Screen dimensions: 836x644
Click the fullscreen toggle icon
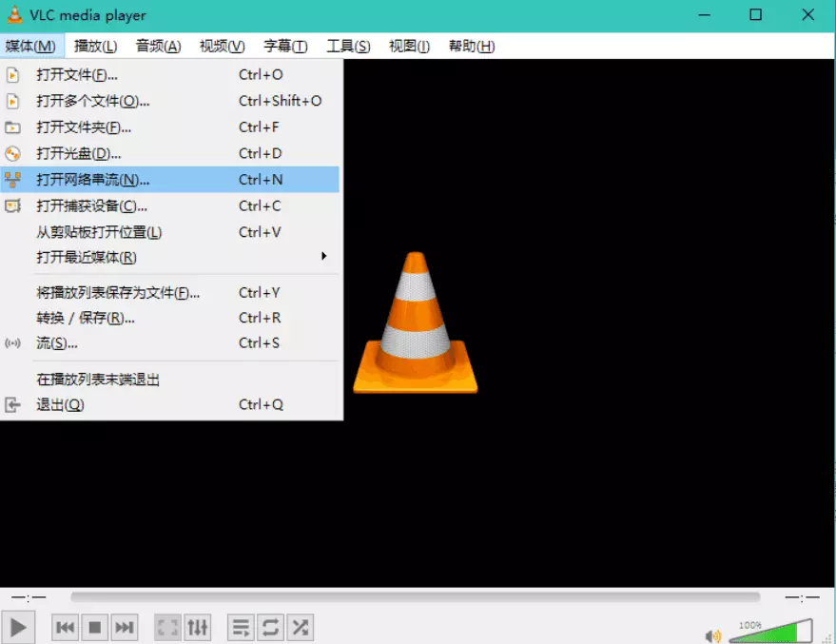point(167,627)
